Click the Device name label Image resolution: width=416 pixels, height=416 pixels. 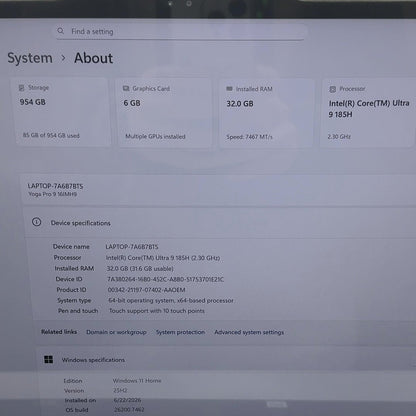[x=71, y=247]
